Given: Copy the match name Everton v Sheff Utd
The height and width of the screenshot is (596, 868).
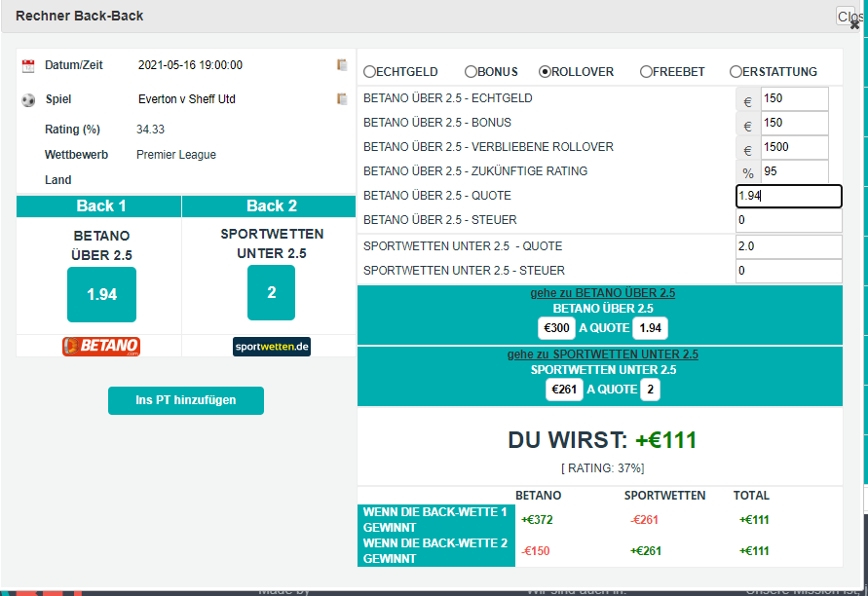Looking at the screenshot, I should pyautogui.click(x=342, y=99).
